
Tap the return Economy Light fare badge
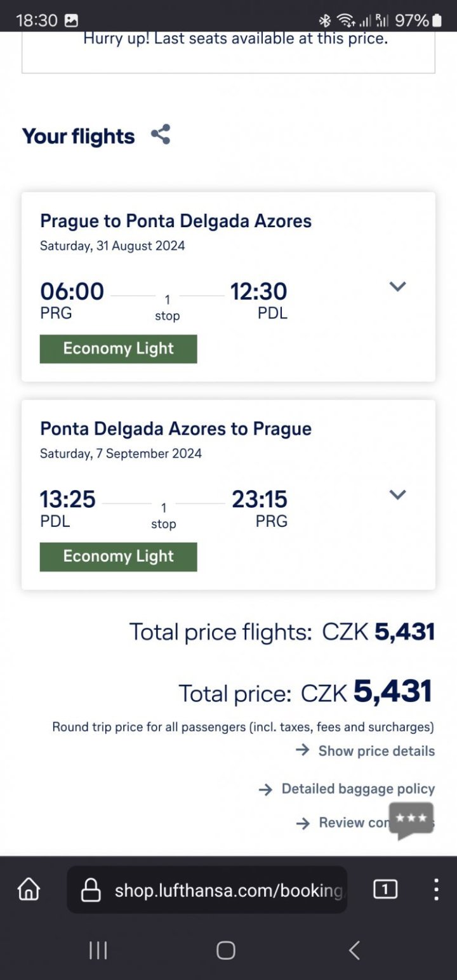[119, 557]
